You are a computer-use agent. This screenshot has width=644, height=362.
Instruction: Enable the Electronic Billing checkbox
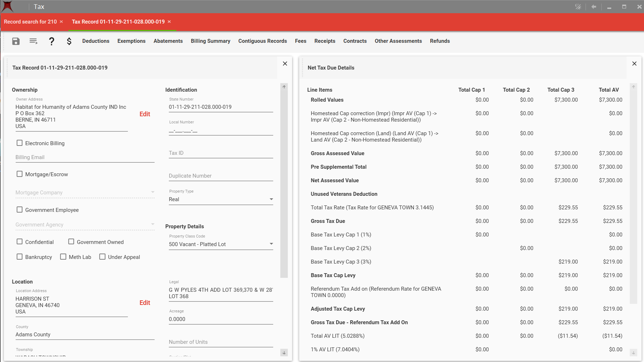coord(20,143)
